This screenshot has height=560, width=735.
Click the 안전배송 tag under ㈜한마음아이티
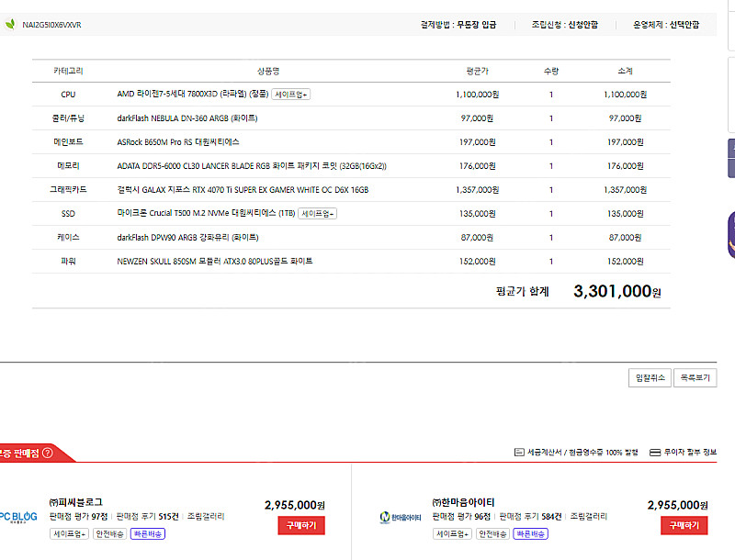(x=492, y=533)
